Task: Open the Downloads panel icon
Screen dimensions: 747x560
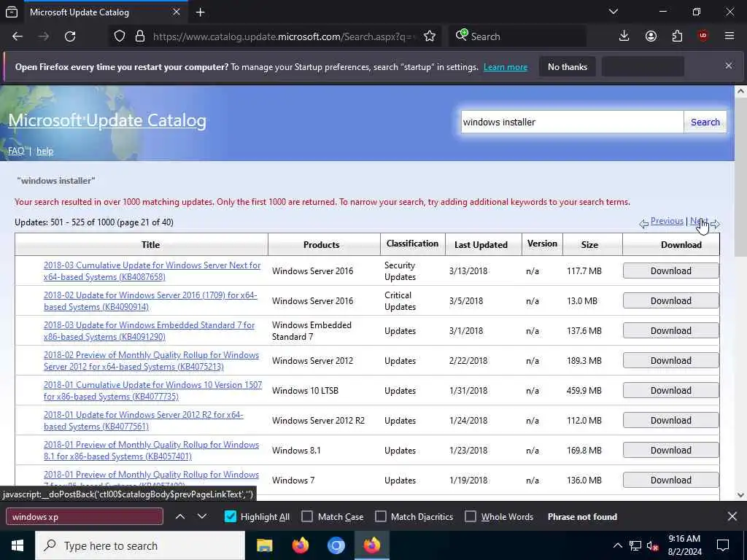Action: pos(624,36)
